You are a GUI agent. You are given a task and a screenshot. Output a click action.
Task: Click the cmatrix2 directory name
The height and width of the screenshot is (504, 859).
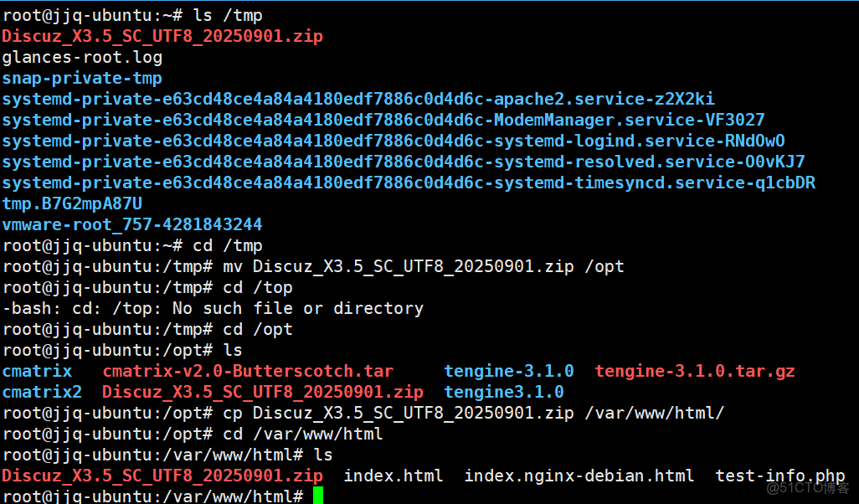pyautogui.click(x=42, y=392)
